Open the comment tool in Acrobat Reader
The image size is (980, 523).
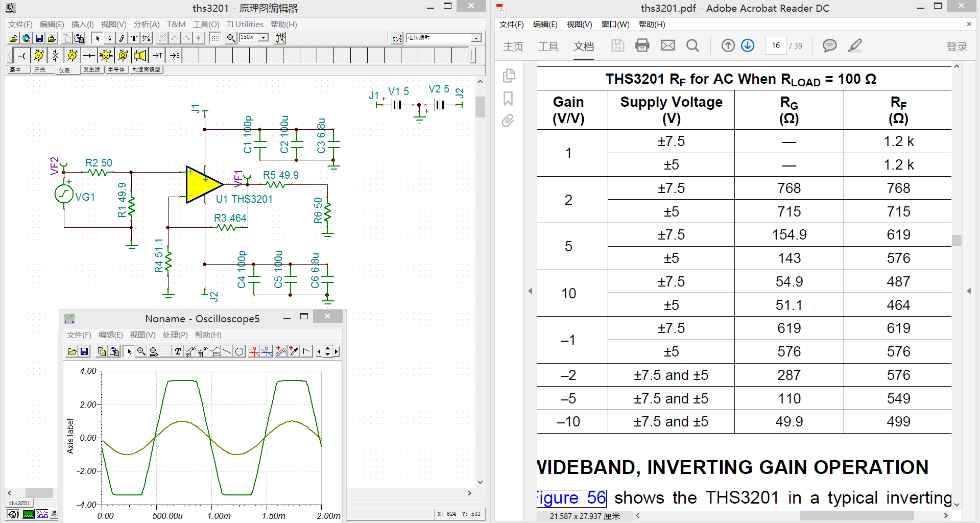pyautogui.click(x=830, y=45)
